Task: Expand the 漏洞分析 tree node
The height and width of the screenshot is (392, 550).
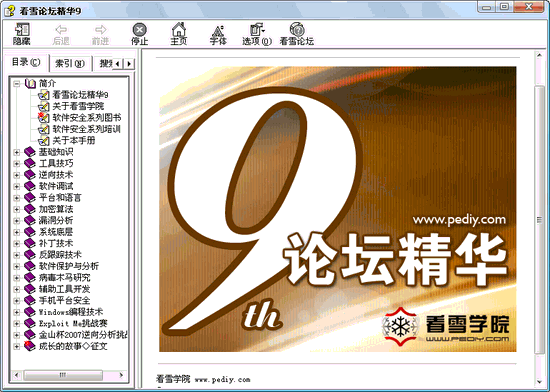Action: coord(16,220)
